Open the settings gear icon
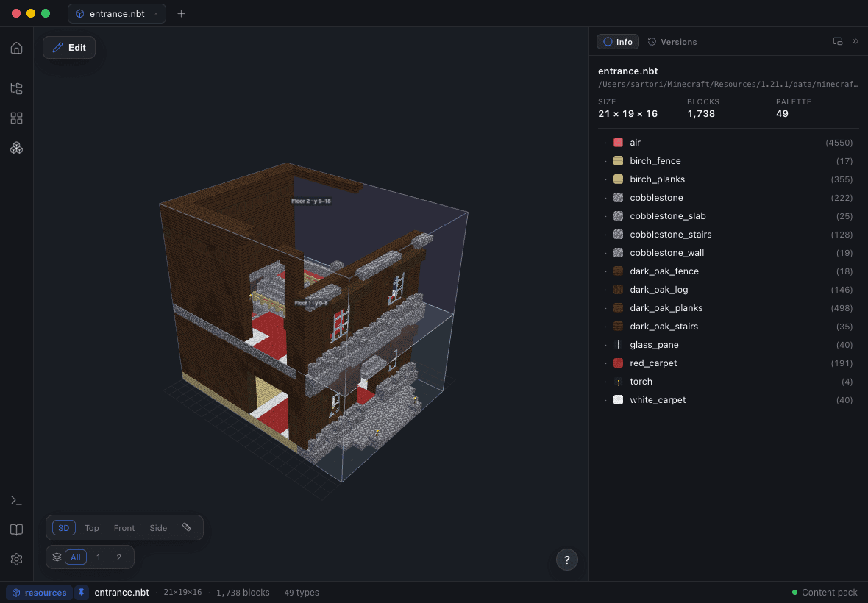Screen dimensions: 868x603 17,560
